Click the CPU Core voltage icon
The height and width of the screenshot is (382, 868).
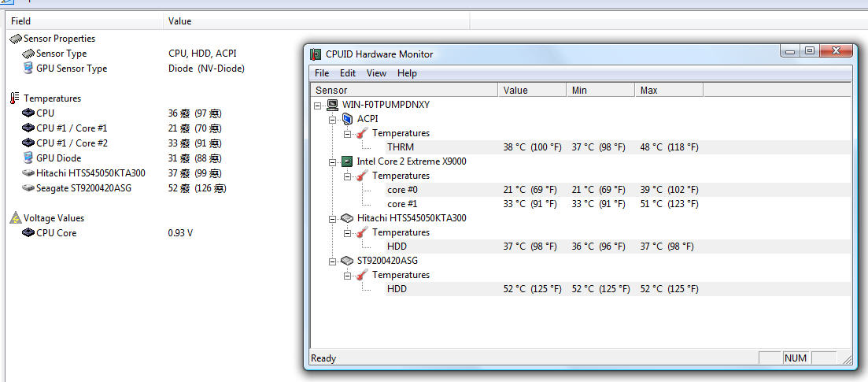(28, 233)
